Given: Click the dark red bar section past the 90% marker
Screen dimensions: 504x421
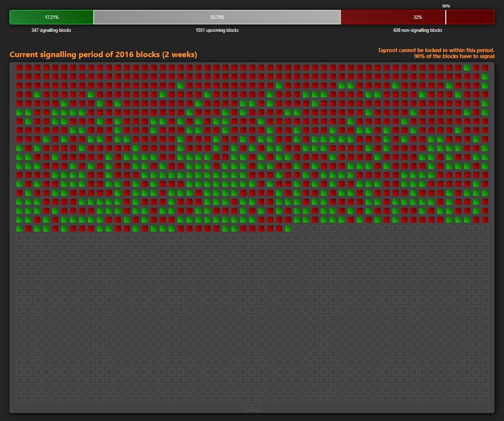Looking at the screenshot, I should (x=470, y=17).
